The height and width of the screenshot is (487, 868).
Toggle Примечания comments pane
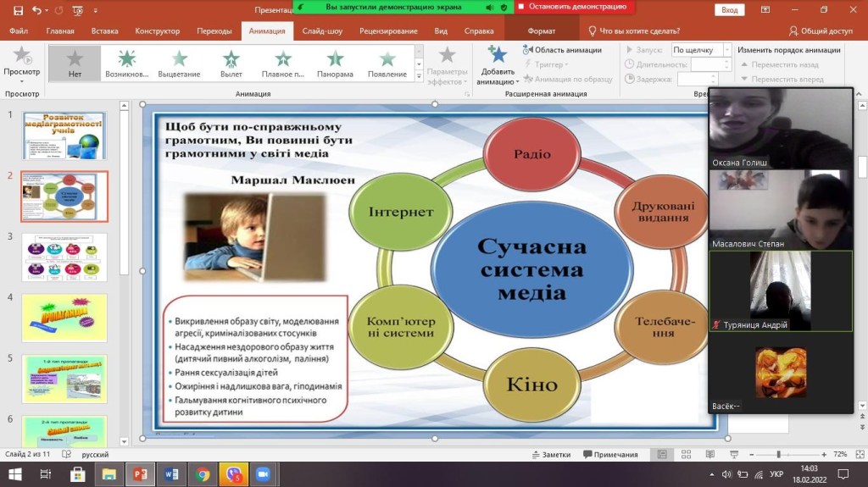[x=609, y=455]
